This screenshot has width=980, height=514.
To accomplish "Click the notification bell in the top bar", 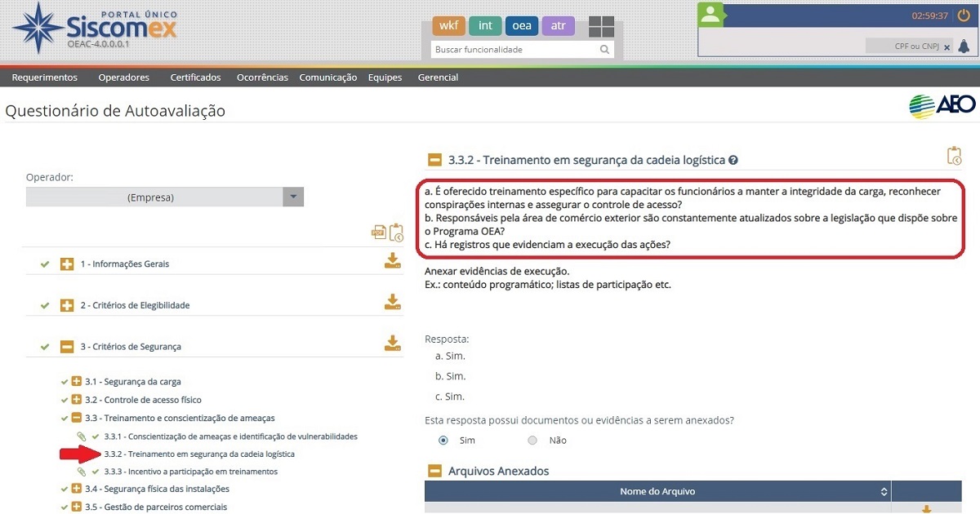I will click(964, 47).
